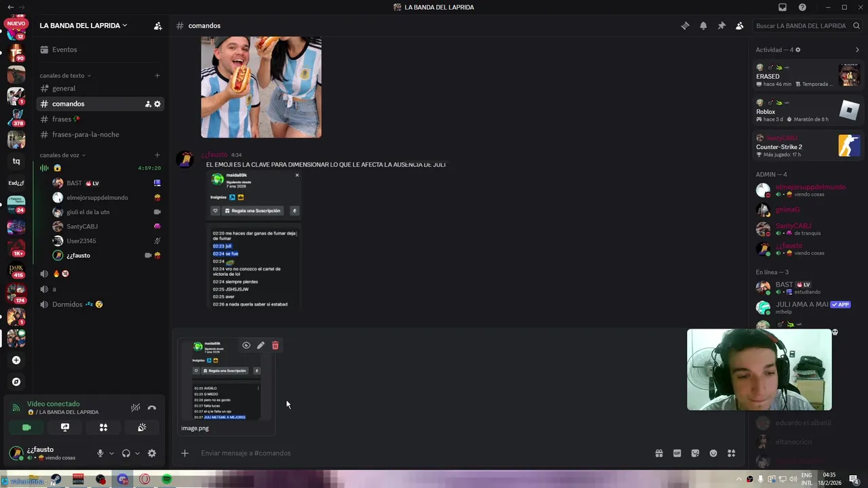Select BAST in the voice channel
This screenshot has width=868, height=488.
click(107, 183)
